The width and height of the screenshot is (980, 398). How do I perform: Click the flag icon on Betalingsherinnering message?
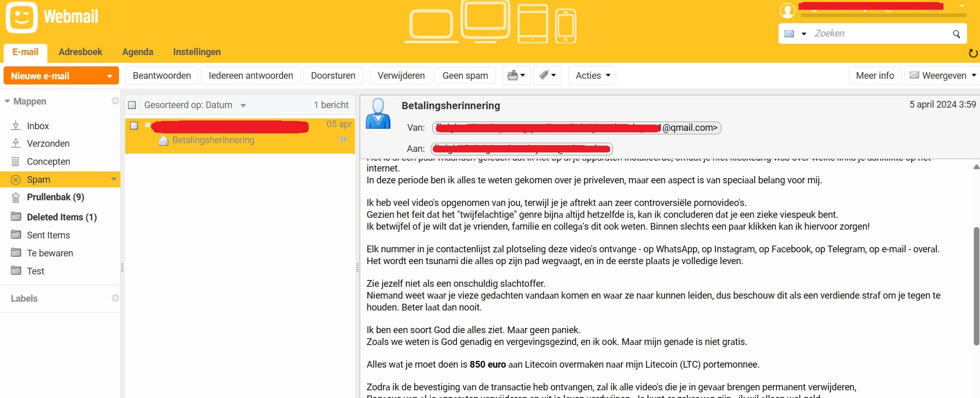click(x=344, y=140)
